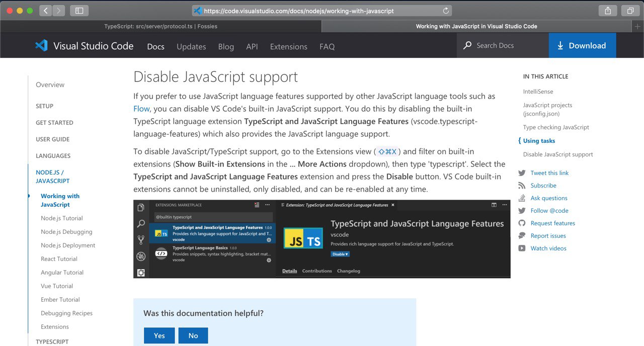Image resolution: width=644 pixels, height=346 pixels.
Task: Click the Extensions icon in embedded screenshot
Action: pos(141,273)
